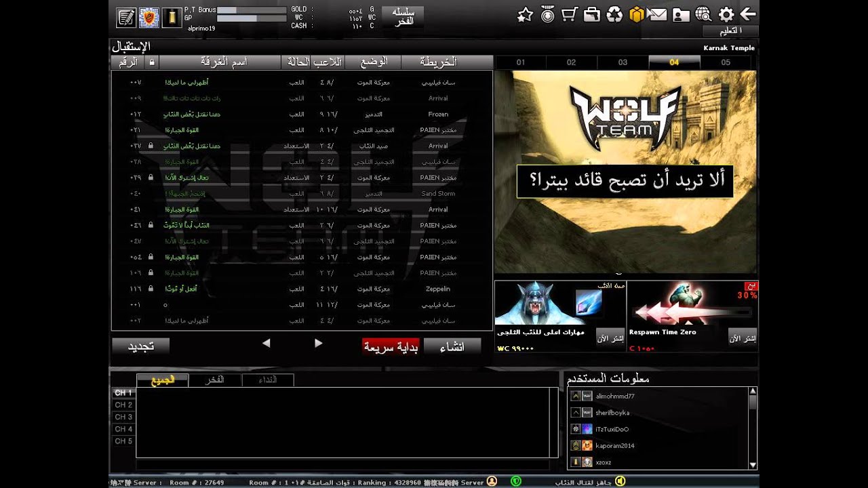Click the red Quick Start button

click(390, 347)
